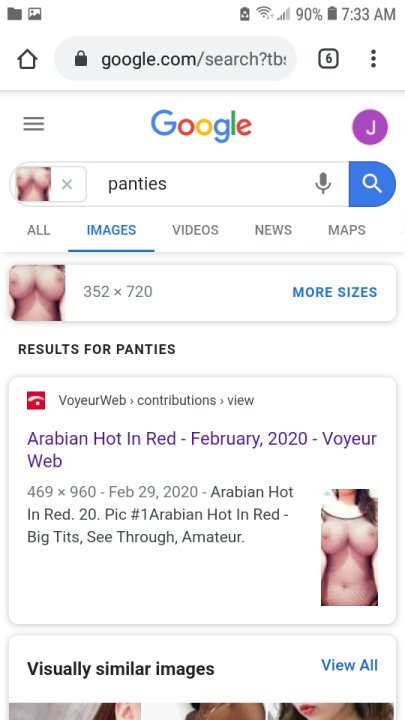Click View All for visually similar images

tap(349, 665)
